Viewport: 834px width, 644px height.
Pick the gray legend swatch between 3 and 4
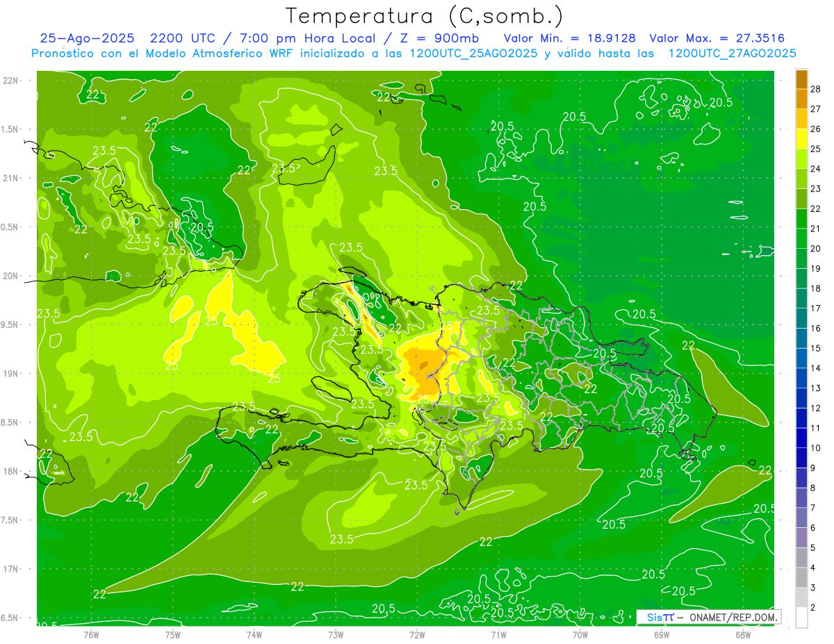coord(801,578)
